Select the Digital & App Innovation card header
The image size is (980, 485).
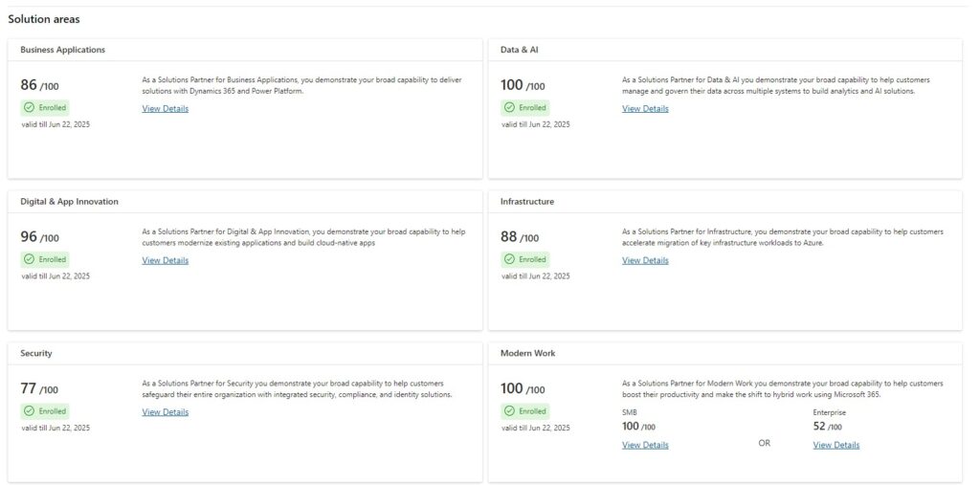point(245,202)
